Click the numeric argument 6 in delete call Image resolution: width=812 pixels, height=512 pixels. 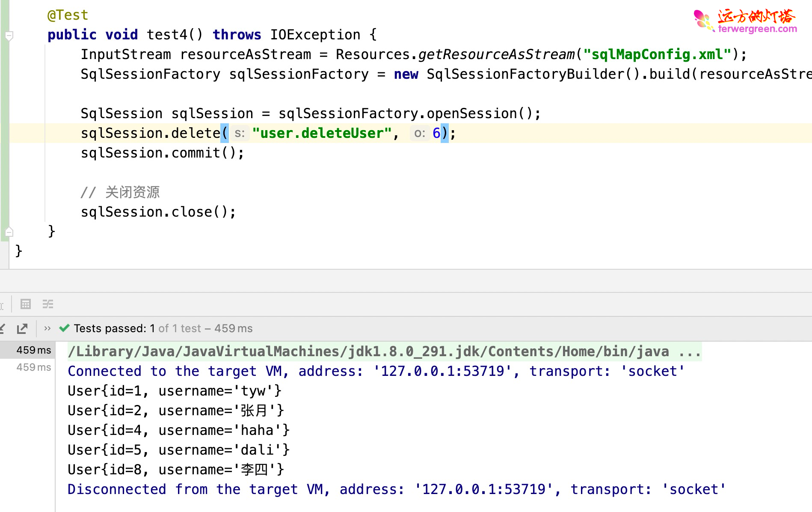coord(436,133)
